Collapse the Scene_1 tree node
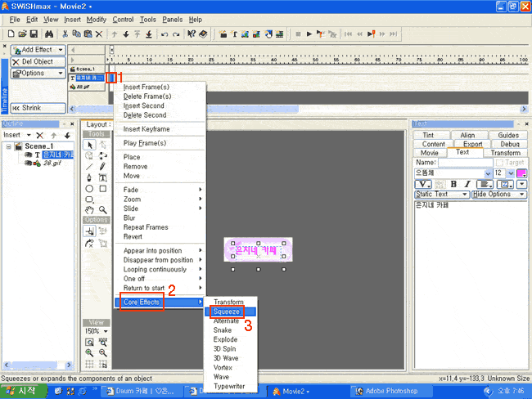Screen dimensions: 532x399 click(x=8, y=146)
